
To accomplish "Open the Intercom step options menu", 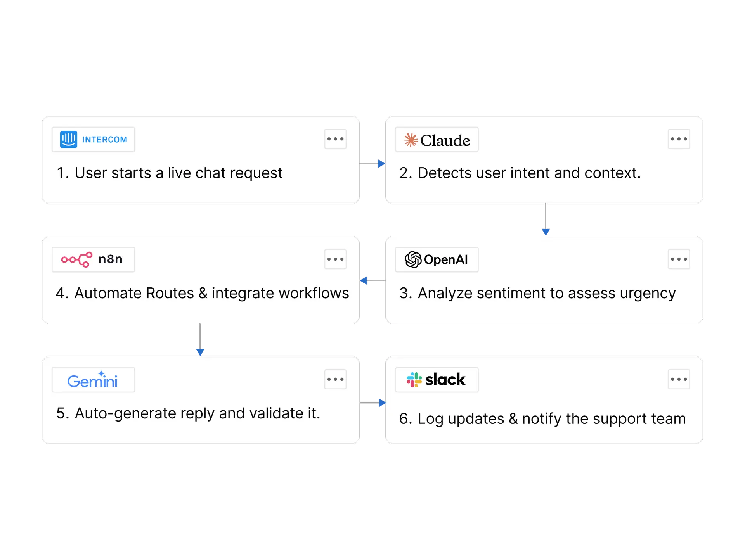I will pyautogui.click(x=335, y=139).
